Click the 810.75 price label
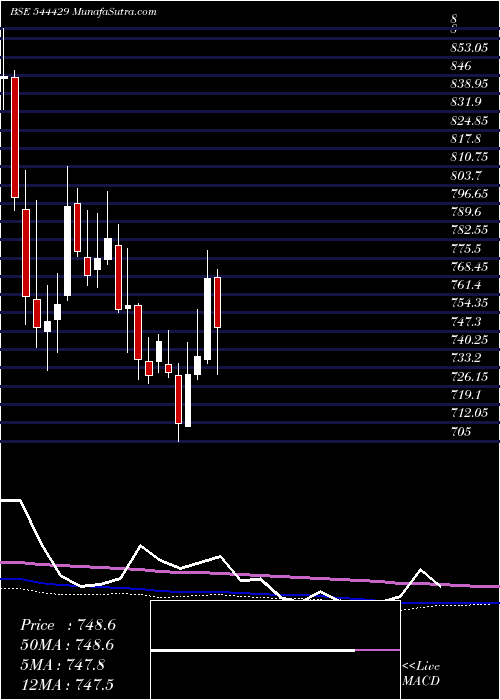The height and width of the screenshot is (700, 500). tap(469, 157)
